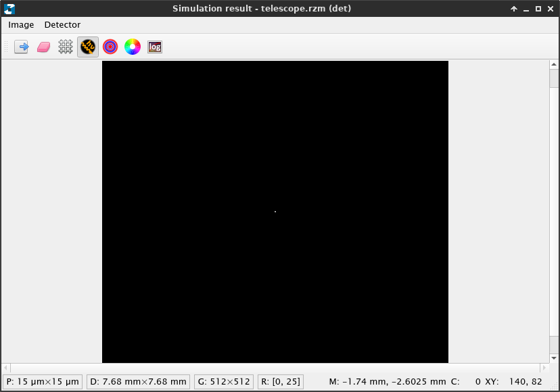Click the red-blue concentric target icon
Screen dimensions: 560x392
point(110,47)
